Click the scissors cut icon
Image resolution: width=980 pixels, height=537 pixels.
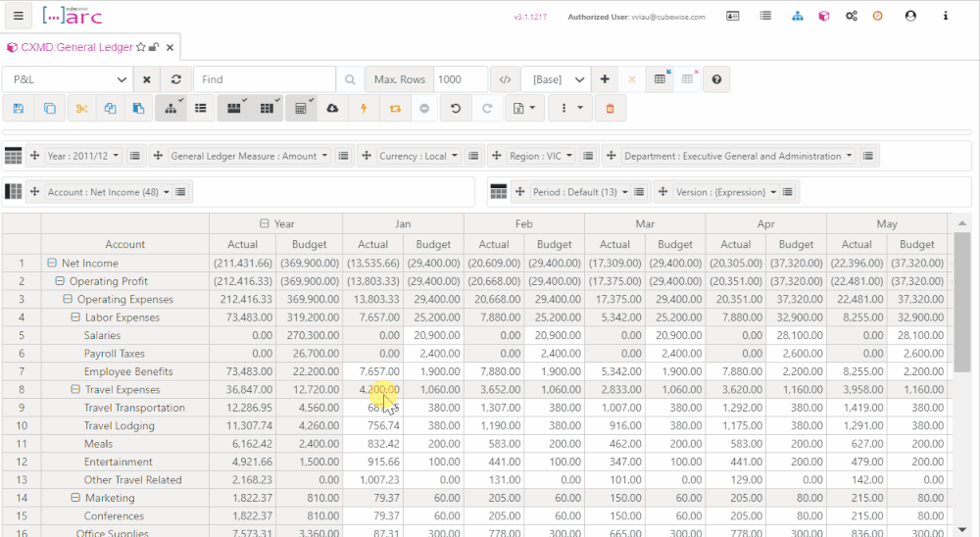81,108
